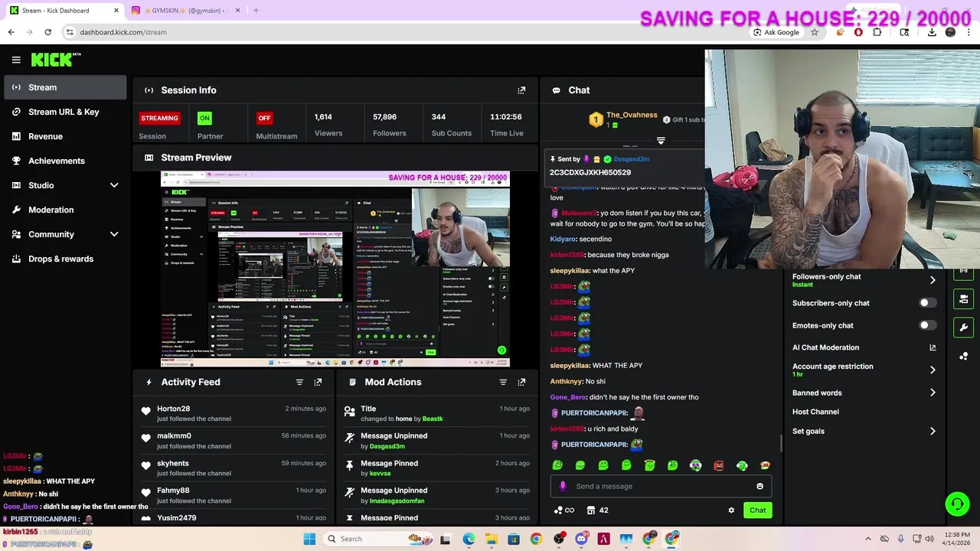The height and width of the screenshot is (551, 980).
Task: Click the channel points infinity icon
Action: coord(563,510)
